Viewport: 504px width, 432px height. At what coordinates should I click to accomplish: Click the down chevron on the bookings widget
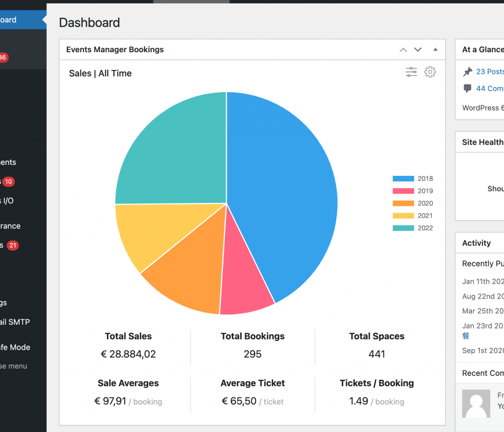click(x=418, y=50)
